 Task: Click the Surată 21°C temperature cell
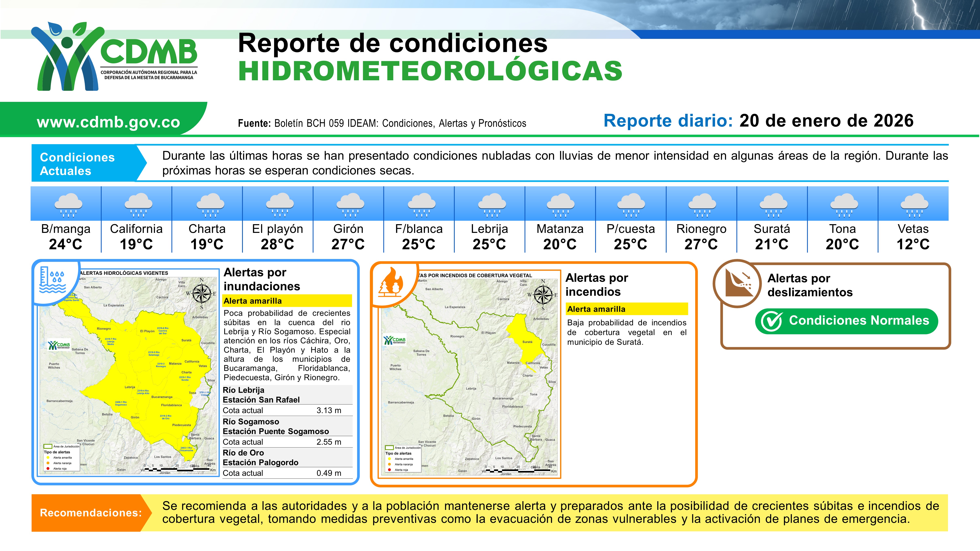(772, 237)
